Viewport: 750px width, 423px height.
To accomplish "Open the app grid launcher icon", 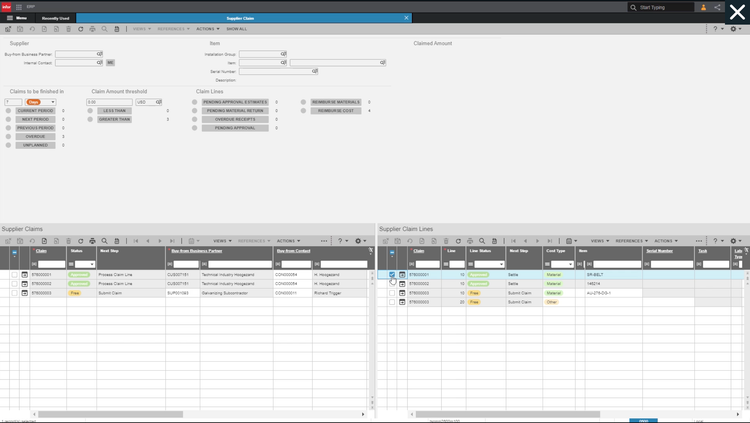I will (19, 7).
